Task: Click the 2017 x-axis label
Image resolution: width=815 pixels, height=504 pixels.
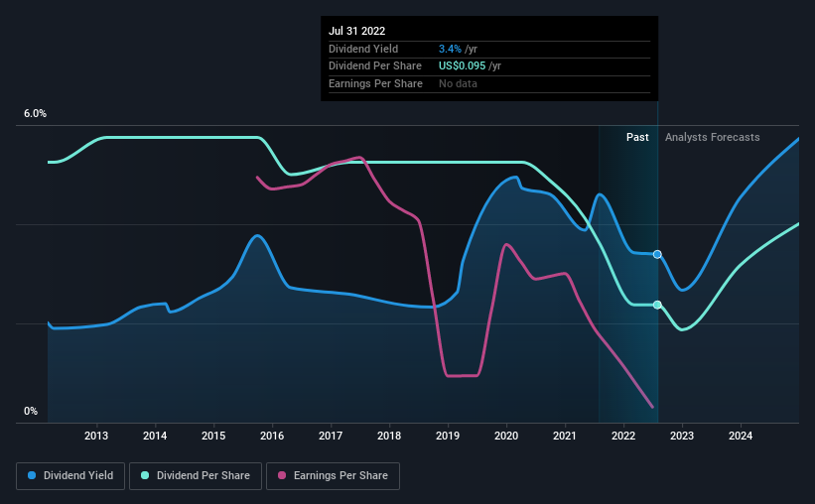Action: [331, 436]
